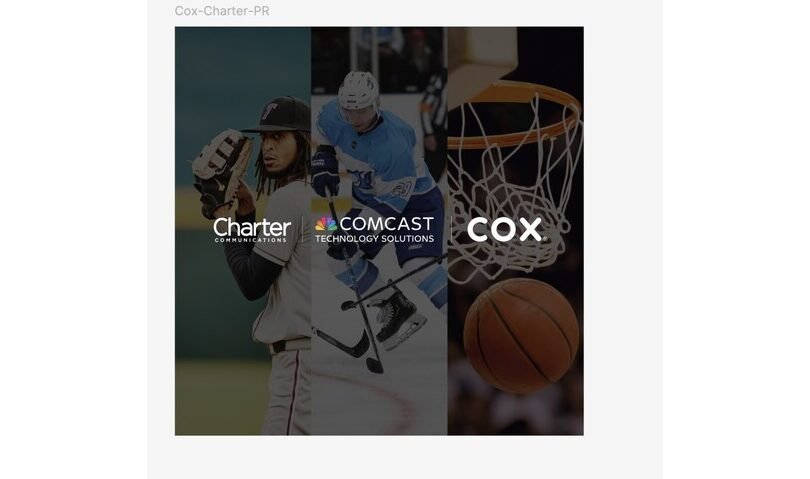This screenshot has height=479, width=810.
Task: Click the NBC peacock icon beside Comcast
Action: pos(326,224)
